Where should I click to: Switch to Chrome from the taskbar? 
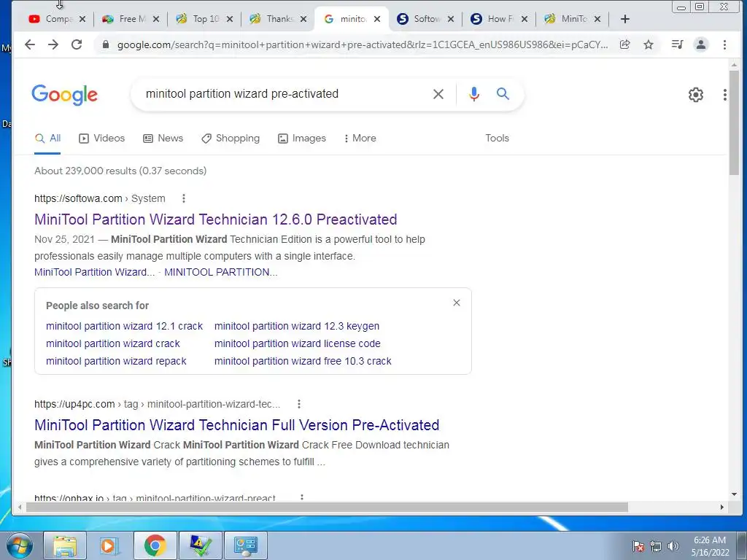(155, 545)
